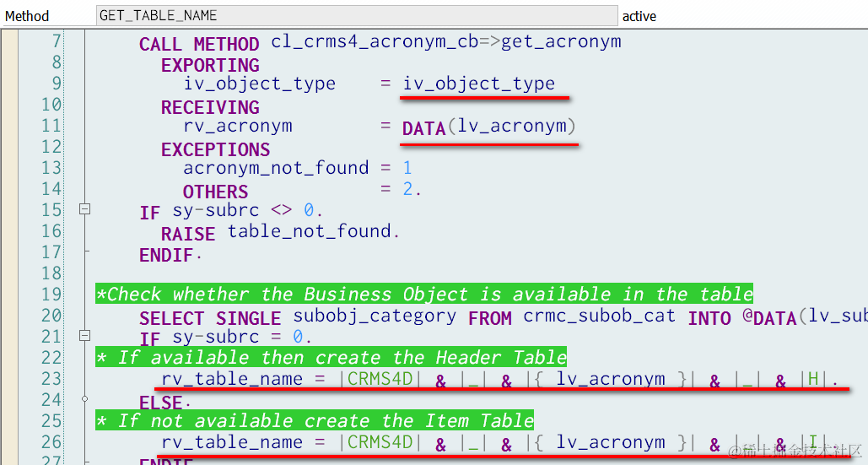Click ELSE keyword on line 24
The image size is (868, 465).
(x=160, y=402)
